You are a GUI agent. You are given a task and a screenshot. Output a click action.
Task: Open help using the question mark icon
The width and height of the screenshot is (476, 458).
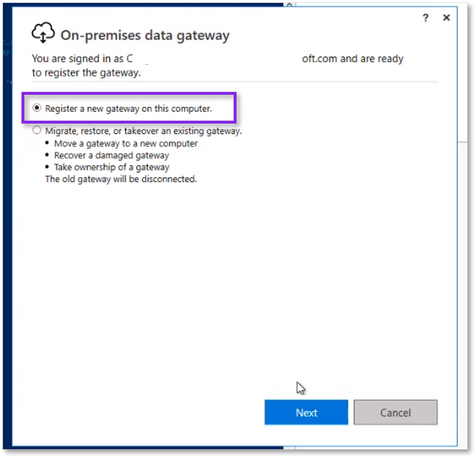[425, 18]
